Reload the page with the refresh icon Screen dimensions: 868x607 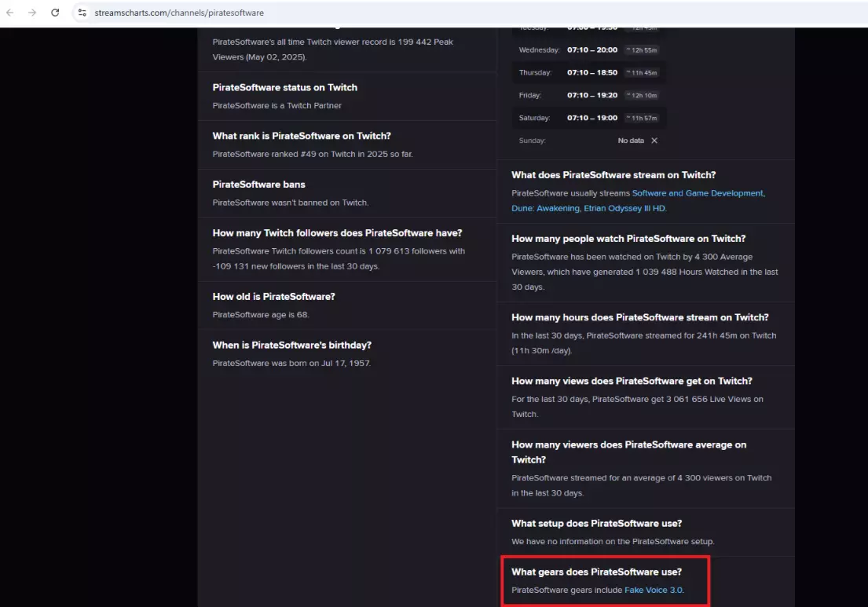click(x=55, y=13)
